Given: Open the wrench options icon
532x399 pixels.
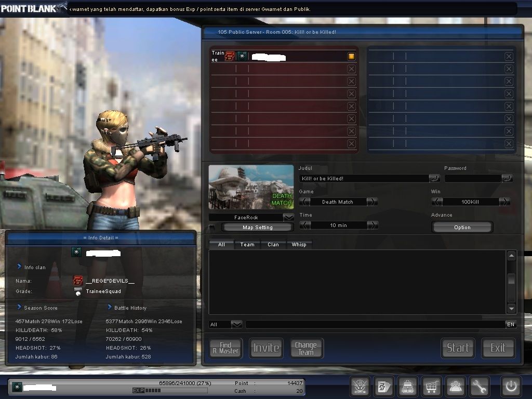Looking at the screenshot, I should pyautogui.click(x=480, y=386).
